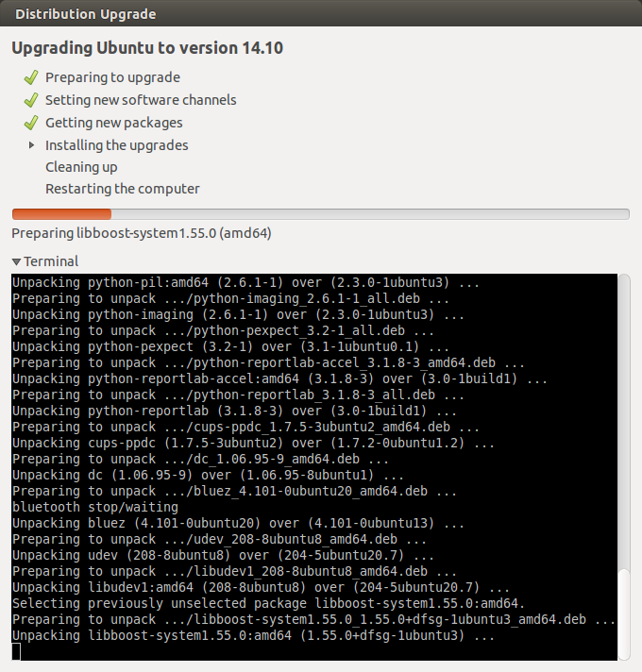642x672 pixels.
Task: Click line Preparing to unpack python-reportlab-accel_3.1.8-3_amd64.deb
Action: [269, 363]
